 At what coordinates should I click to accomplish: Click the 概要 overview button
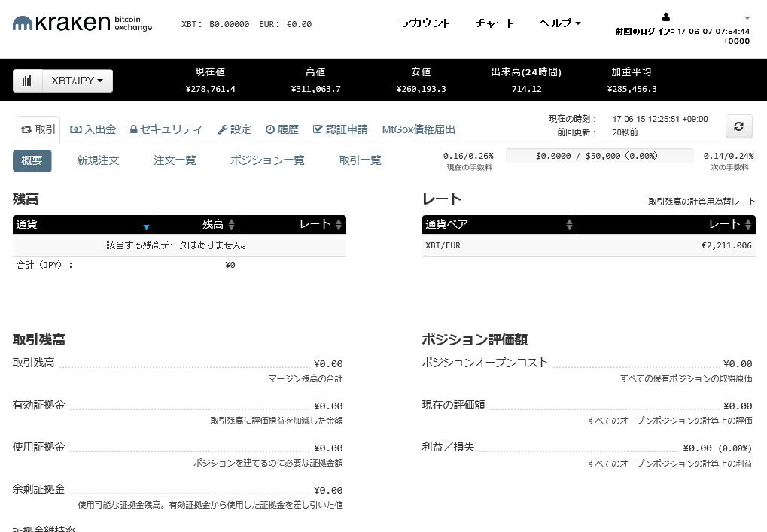(x=32, y=160)
